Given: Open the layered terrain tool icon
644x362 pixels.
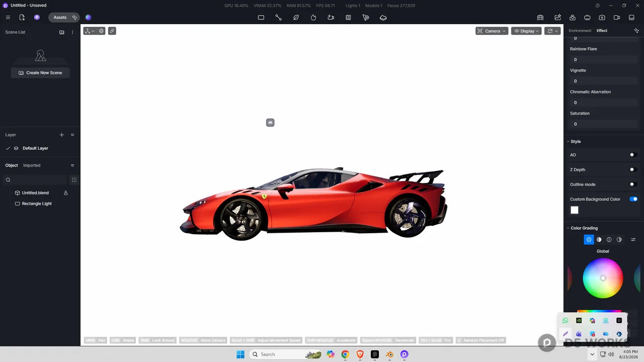Looking at the screenshot, I should (383, 17).
